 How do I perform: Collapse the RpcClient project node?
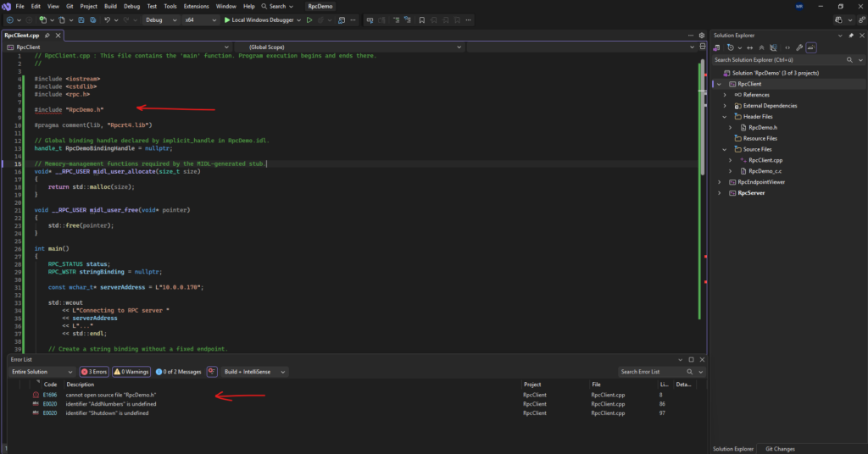pos(719,84)
